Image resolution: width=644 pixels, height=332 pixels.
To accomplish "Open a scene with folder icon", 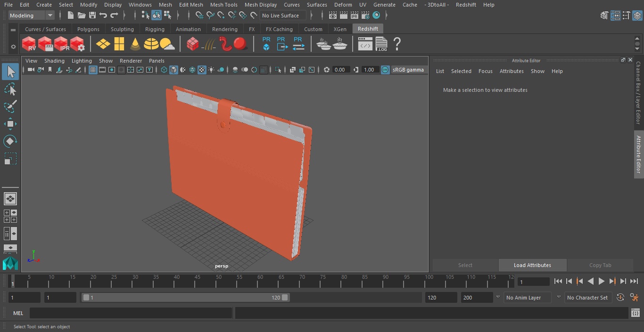I will coord(82,16).
